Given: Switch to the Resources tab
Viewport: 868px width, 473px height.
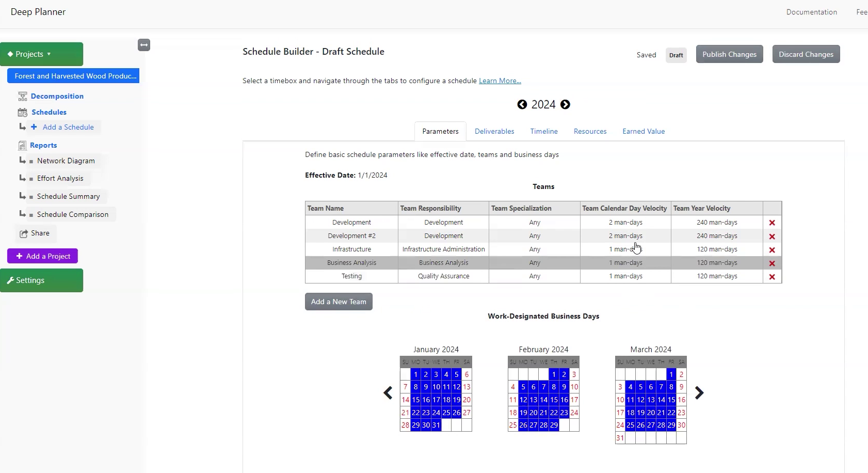Looking at the screenshot, I should click(x=590, y=131).
